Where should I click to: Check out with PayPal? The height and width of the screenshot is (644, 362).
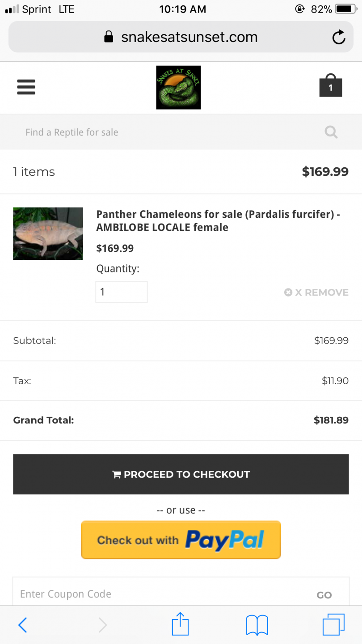(x=181, y=540)
